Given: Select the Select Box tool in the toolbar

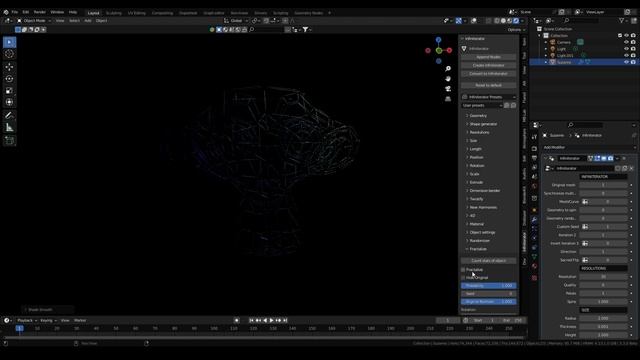Looking at the screenshot, I should point(9,42).
